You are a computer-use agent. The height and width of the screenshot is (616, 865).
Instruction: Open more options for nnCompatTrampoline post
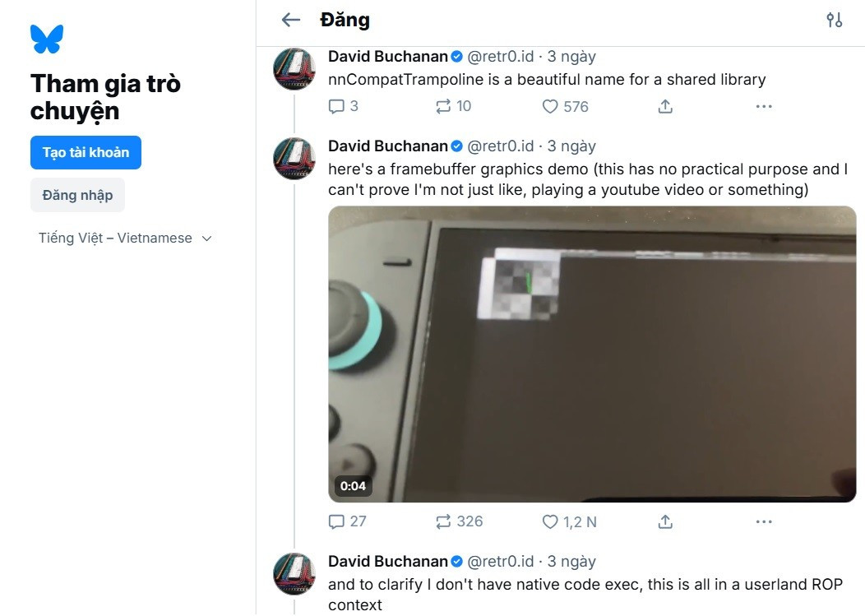pyautogui.click(x=764, y=106)
